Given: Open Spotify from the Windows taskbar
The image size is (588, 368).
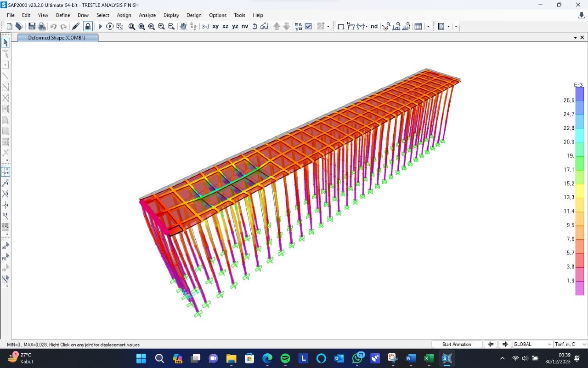Looking at the screenshot, I should click(285, 358).
